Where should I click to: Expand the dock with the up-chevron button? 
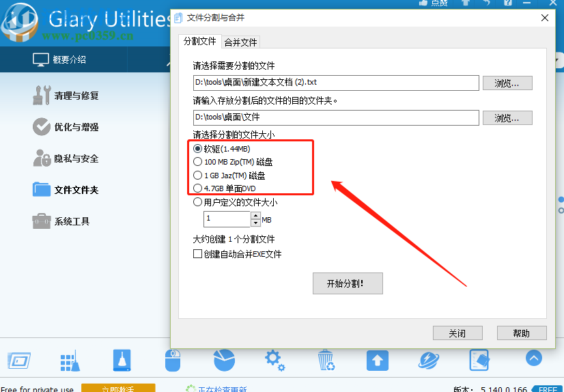(534, 358)
